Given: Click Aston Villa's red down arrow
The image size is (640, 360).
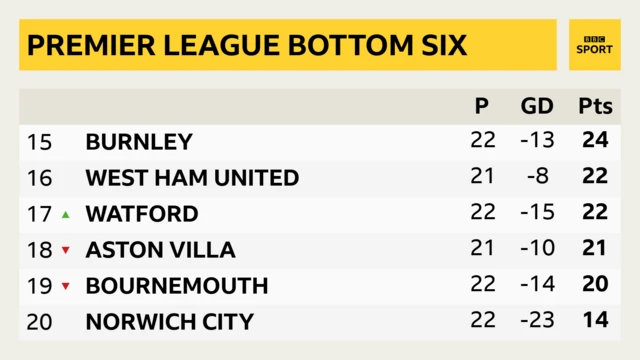Looking at the screenshot, I should tap(66, 250).
